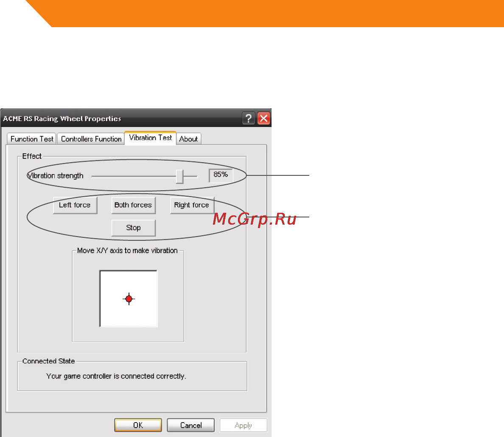The width and height of the screenshot is (504, 437).
Task: Open the Controllers Function tab
Action: point(91,139)
